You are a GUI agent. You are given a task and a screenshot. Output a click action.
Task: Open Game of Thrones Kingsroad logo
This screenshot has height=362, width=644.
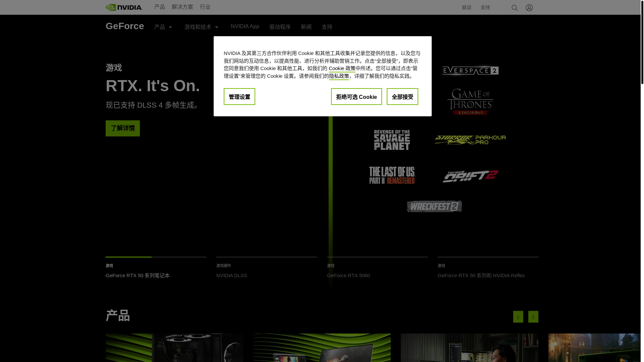[x=470, y=102]
